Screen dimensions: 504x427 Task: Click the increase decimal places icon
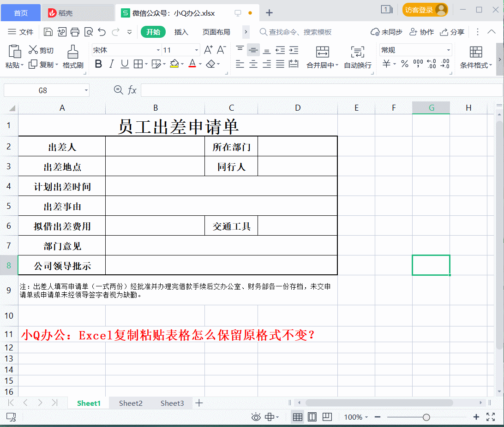(431, 65)
